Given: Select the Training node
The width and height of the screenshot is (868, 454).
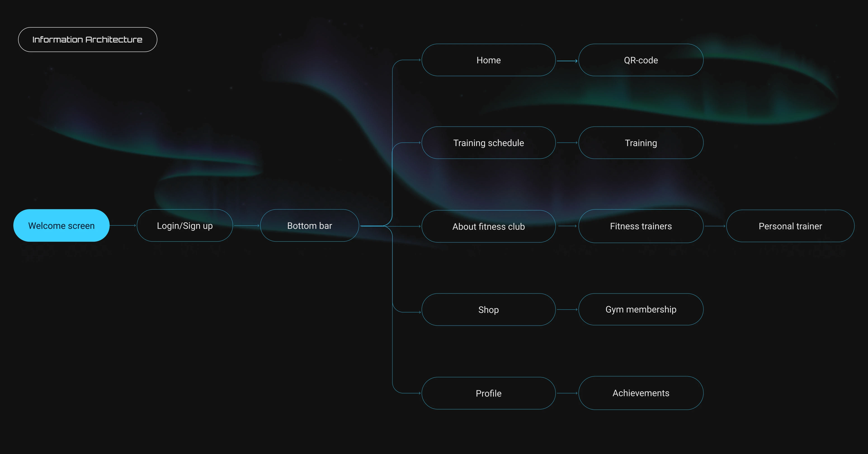Looking at the screenshot, I should pyautogui.click(x=641, y=143).
